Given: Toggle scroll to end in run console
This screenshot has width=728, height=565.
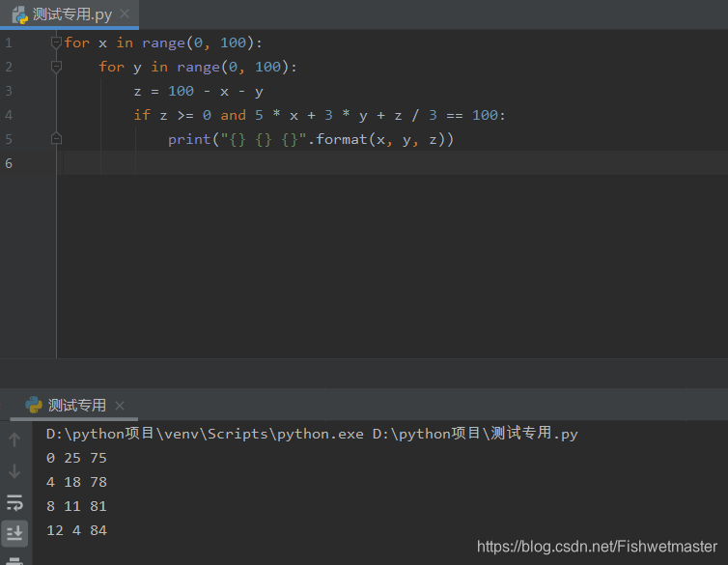Looking at the screenshot, I should (x=14, y=533).
